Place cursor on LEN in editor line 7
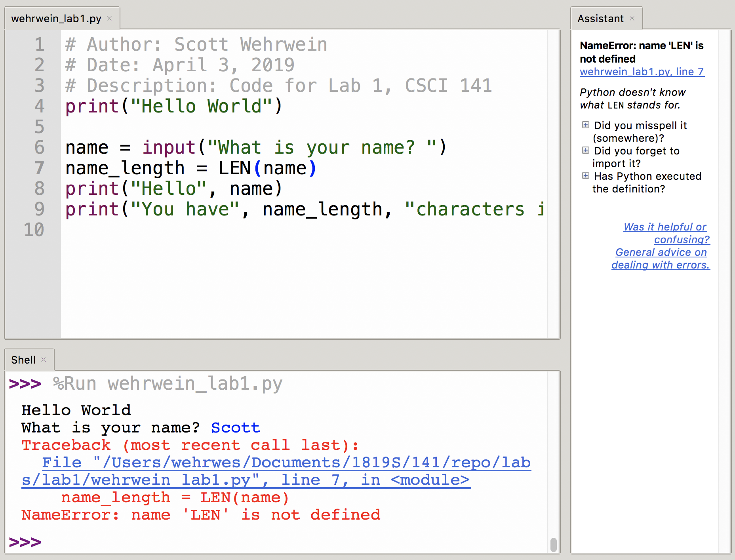This screenshot has width=735, height=560. [x=235, y=168]
